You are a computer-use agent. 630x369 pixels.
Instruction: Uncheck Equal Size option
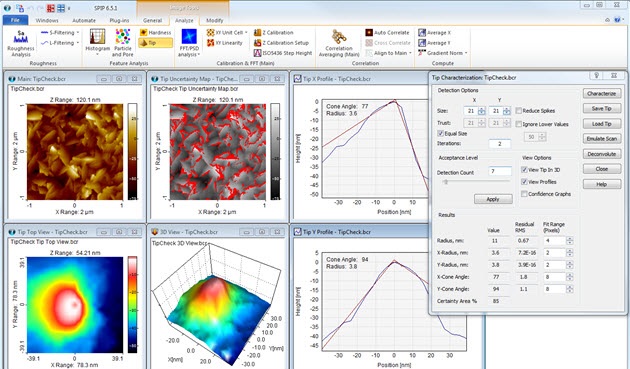(440, 133)
